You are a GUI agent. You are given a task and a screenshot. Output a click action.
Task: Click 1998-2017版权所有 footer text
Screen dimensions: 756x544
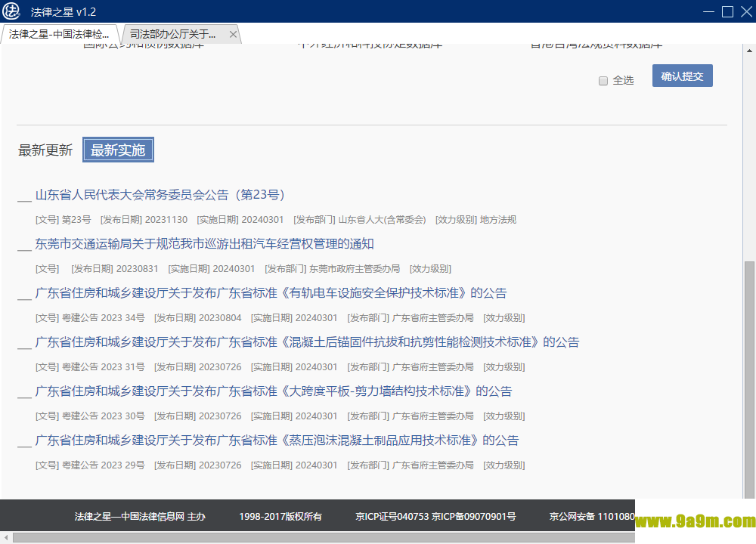(280, 517)
